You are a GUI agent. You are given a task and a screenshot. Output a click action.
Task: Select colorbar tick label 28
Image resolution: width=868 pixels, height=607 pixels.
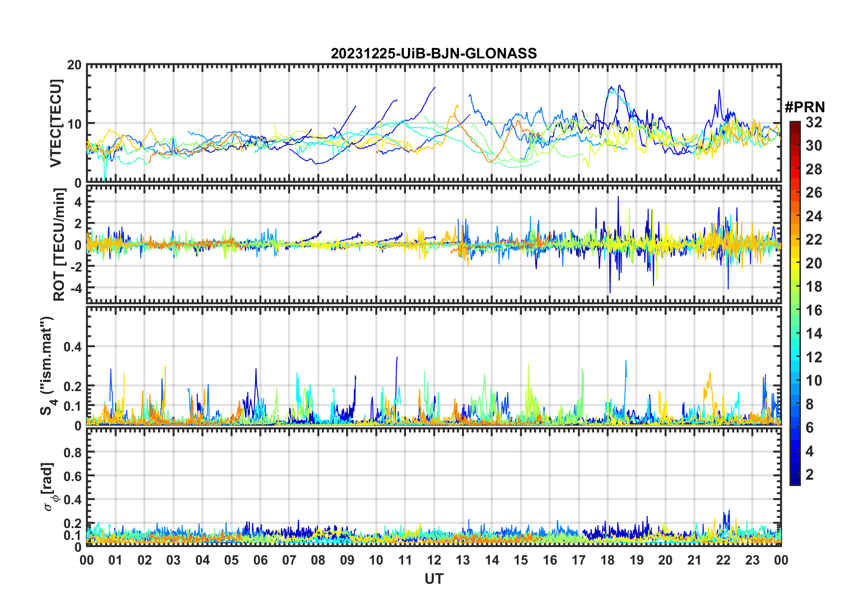click(814, 169)
